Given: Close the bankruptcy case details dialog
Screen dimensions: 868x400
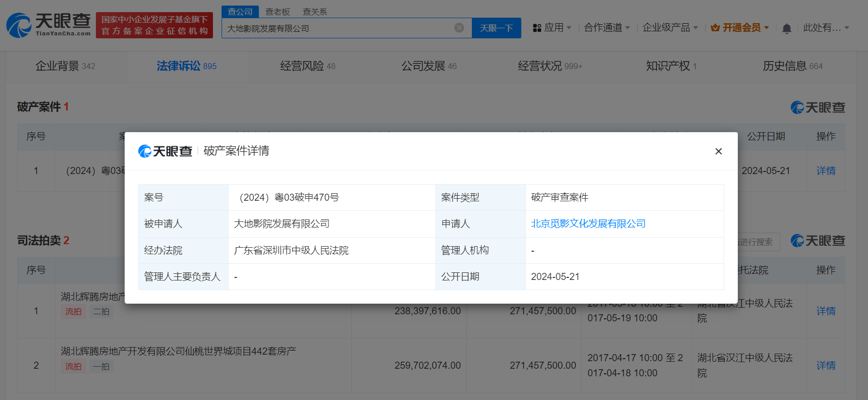Looking at the screenshot, I should pyautogui.click(x=719, y=151).
